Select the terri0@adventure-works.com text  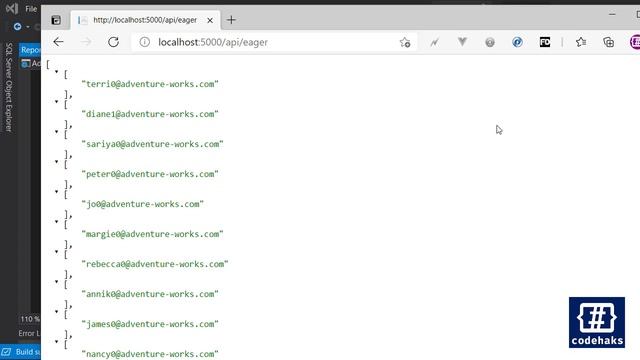(150, 84)
